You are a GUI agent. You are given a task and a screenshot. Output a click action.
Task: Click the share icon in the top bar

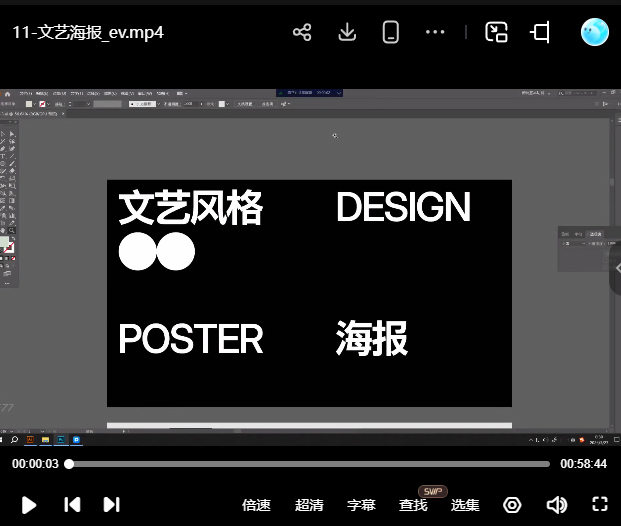pyautogui.click(x=302, y=32)
